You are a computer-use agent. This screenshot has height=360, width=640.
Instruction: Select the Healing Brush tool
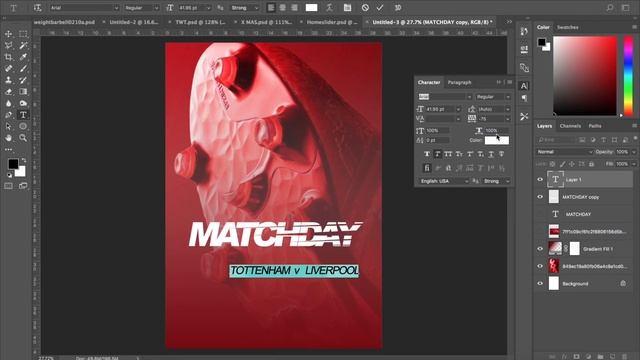pos(8,69)
